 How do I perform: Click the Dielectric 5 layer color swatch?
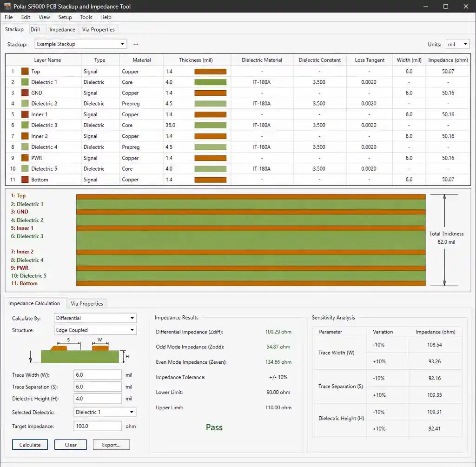point(25,169)
